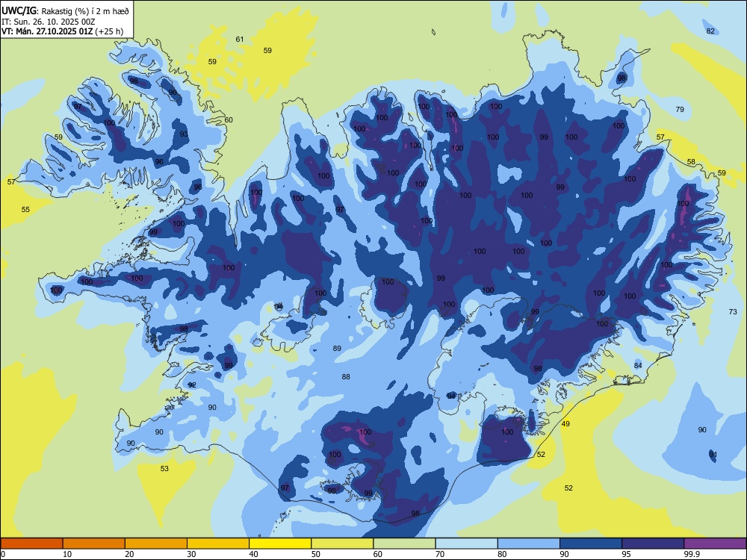Screen dimensions: 747x560
Task: Click the '99.9' legend tick label
Action: point(692,554)
